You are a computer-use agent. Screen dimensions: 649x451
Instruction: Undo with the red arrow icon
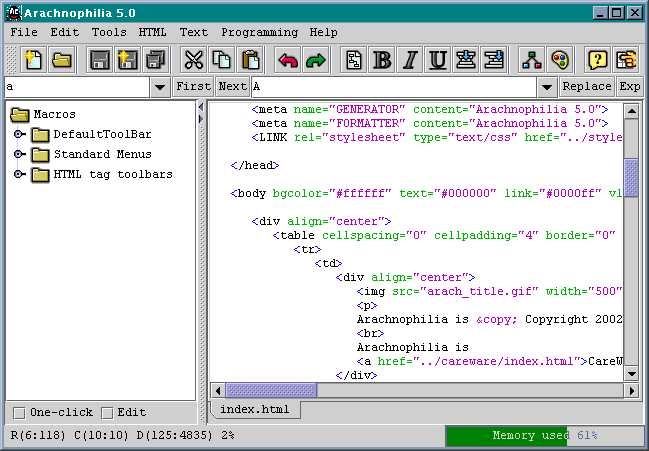tap(288, 60)
